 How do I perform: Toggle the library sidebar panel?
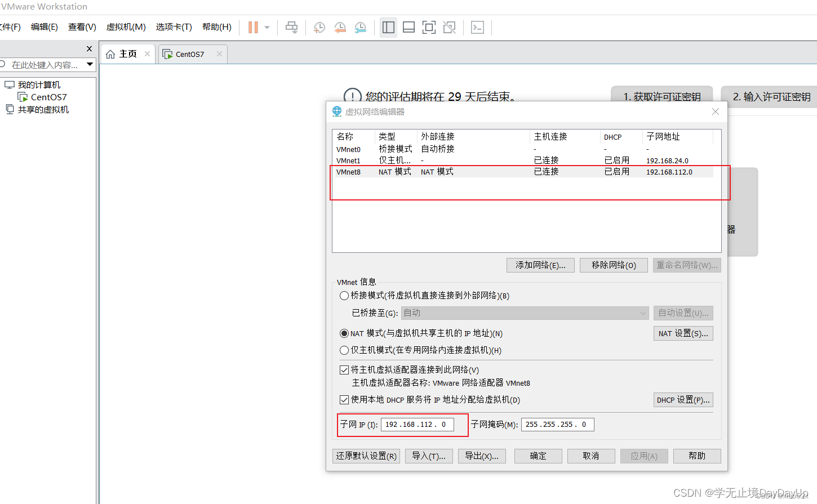coord(388,26)
